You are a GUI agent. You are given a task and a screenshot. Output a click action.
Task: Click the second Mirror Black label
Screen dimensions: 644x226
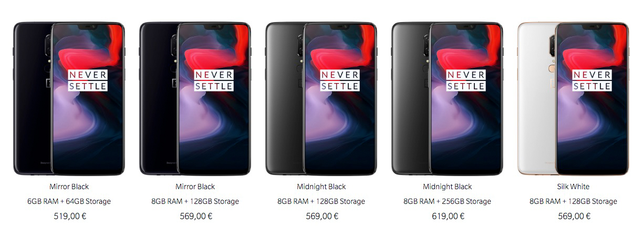195,187
